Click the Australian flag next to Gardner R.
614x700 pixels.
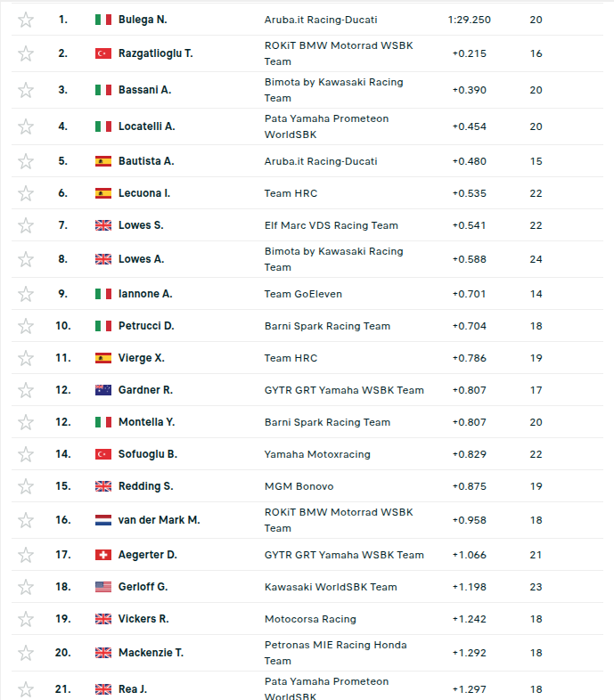(103, 390)
